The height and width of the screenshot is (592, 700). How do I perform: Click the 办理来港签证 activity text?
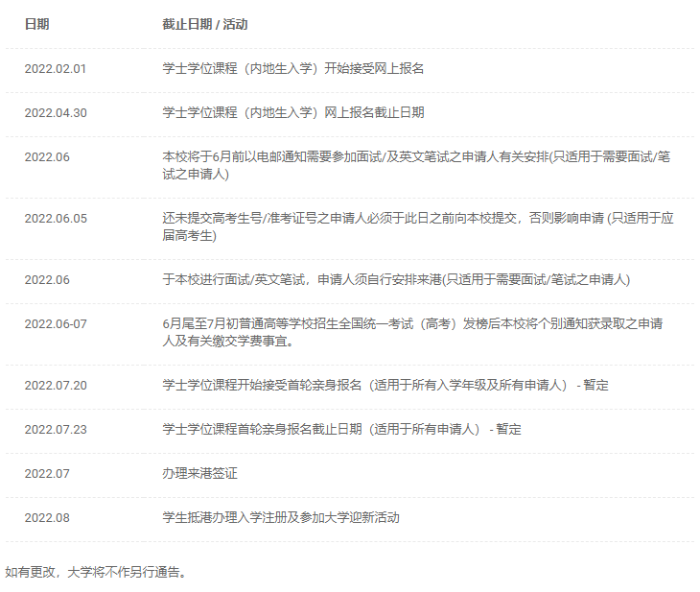pos(199,474)
